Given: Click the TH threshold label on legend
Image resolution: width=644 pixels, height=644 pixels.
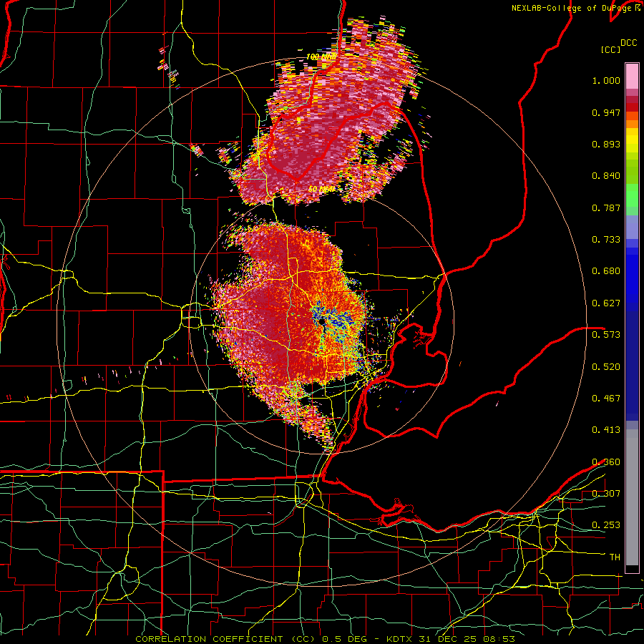Looking at the screenshot, I should (615, 557).
